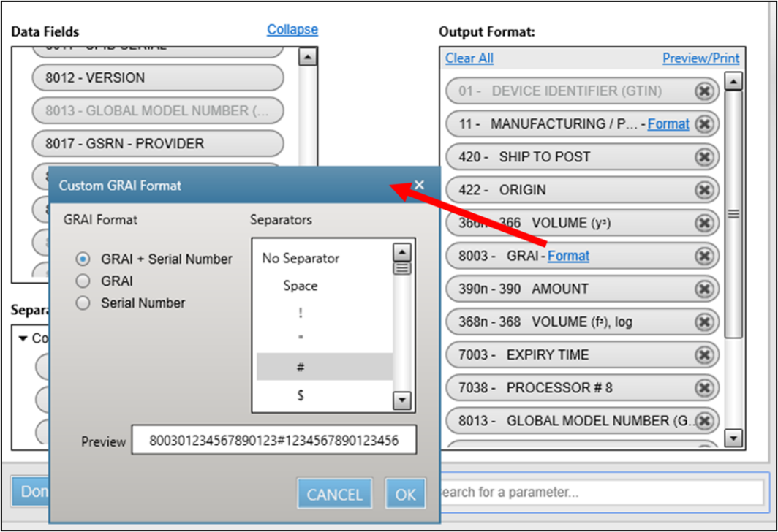Choose the # separator

point(325,367)
